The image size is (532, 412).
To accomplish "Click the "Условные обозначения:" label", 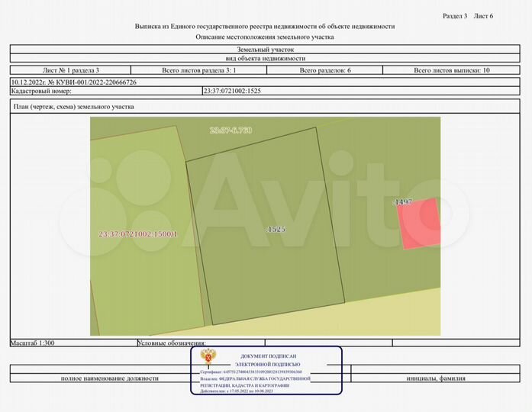I will [171, 343].
